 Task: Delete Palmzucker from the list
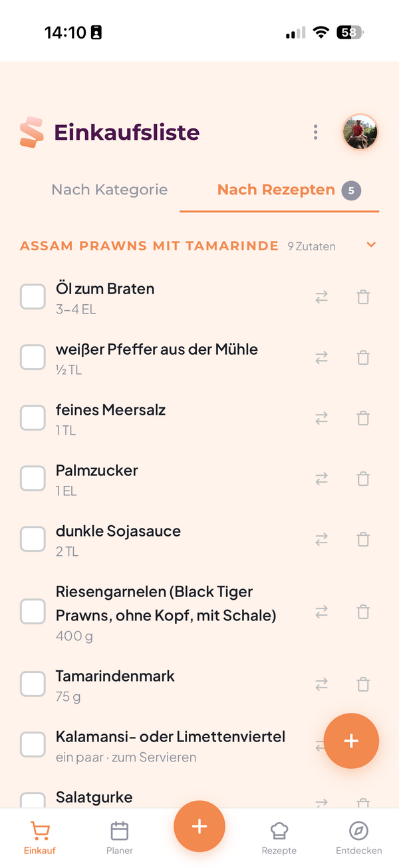click(363, 479)
